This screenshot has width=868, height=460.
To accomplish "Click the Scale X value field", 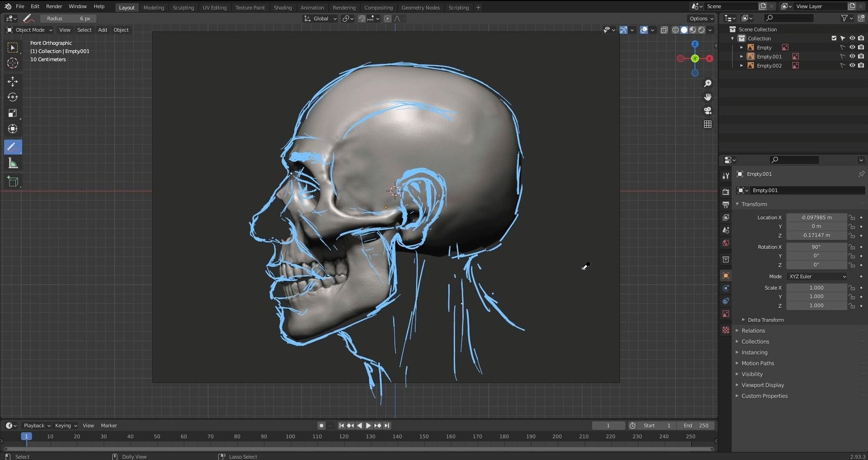I will point(817,288).
